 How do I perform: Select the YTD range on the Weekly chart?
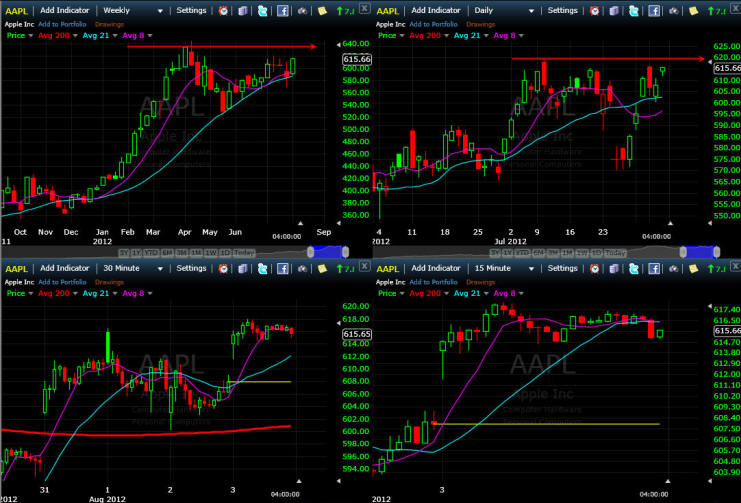coord(151,253)
